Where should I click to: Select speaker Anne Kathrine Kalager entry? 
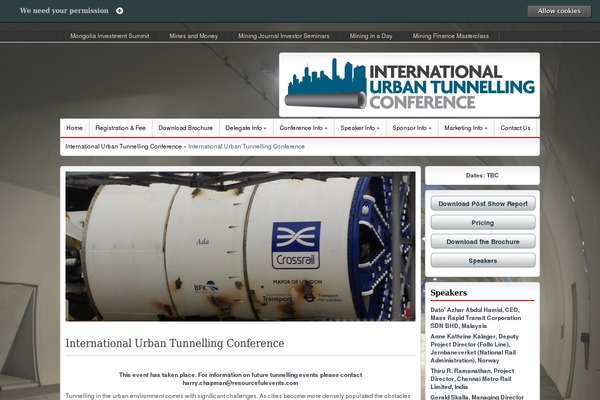[x=474, y=348]
